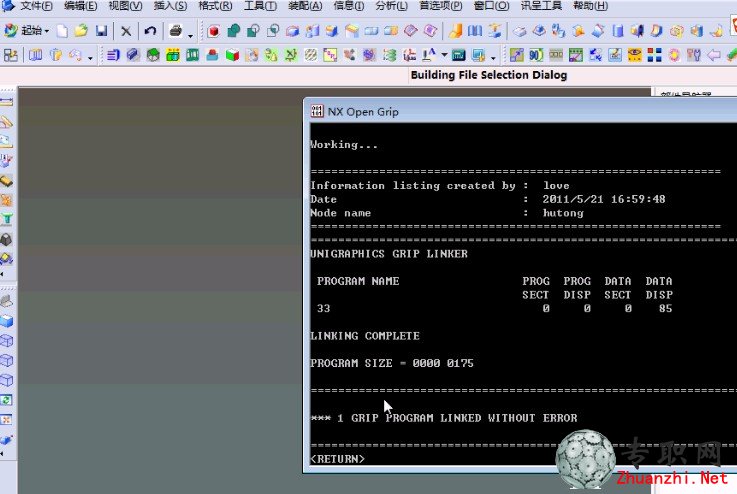The image size is (737, 494).
Task: Click the blue lines list icon in second toolbar
Action: pos(113,55)
